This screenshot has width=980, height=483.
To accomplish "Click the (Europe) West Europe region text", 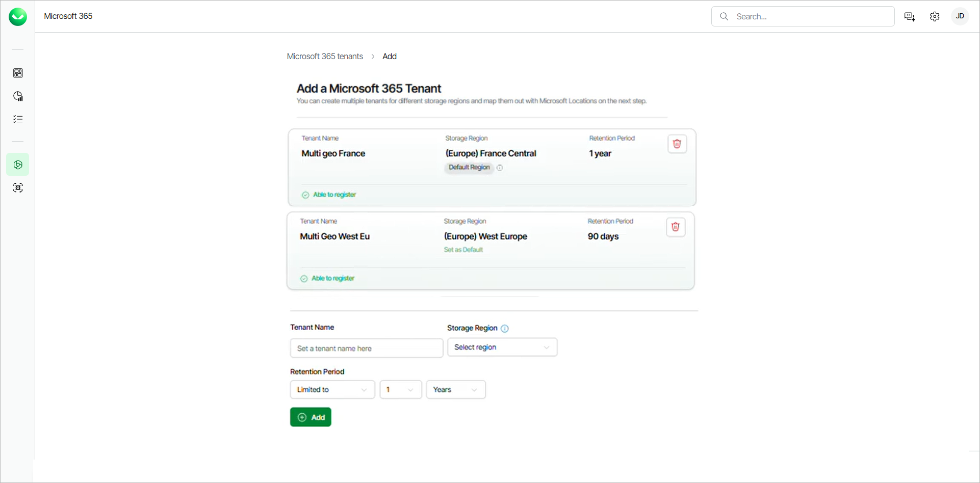I will point(485,236).
